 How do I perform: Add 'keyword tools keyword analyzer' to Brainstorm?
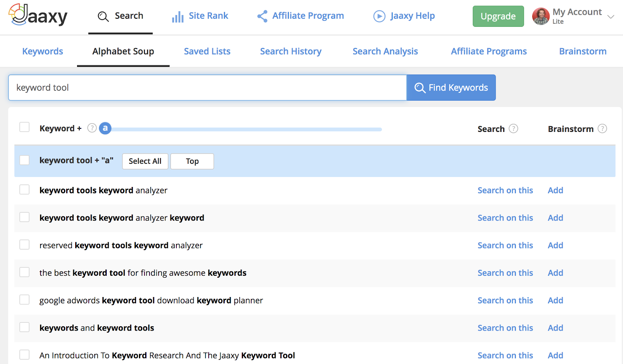point(555,190)
